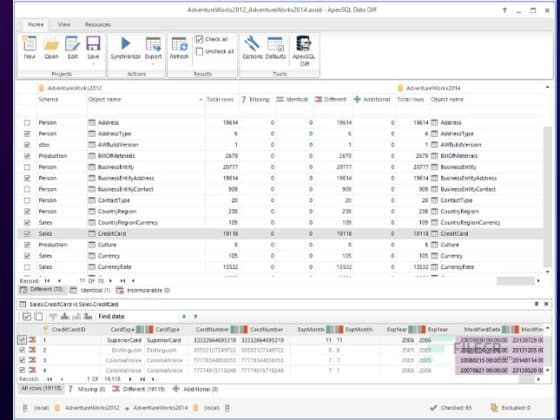The width and height of the screenshot is (560, 420).
Task: Filter to Different rows tab
Action: pyautogui.click(x=138, y=389)
